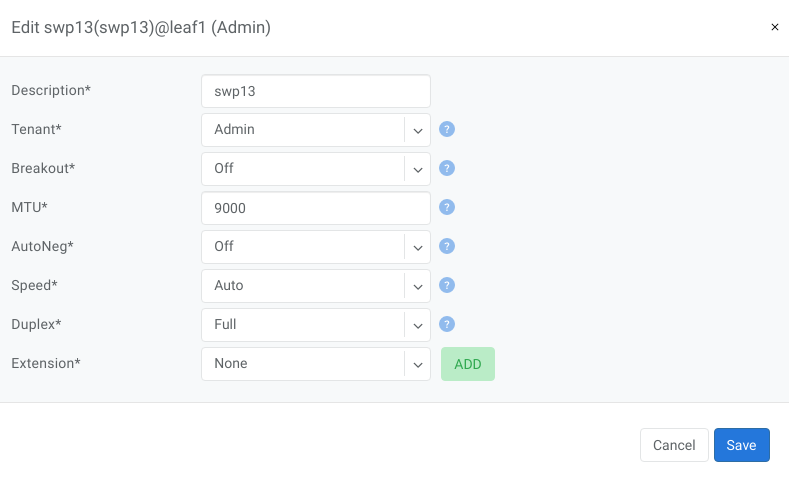Click the help icon next to Tenant
This screenshot has width=789, height=484.
click(x=448, y=129)
